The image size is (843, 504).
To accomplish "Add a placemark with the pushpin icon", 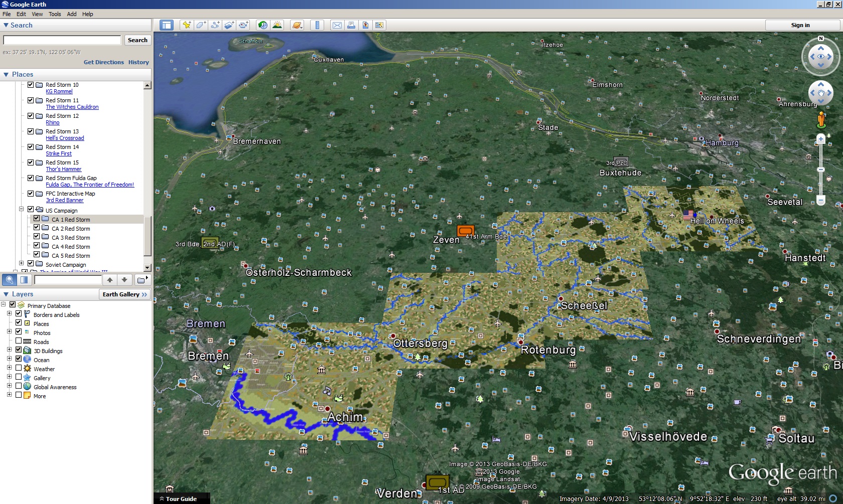I will (x=187, y=25).
